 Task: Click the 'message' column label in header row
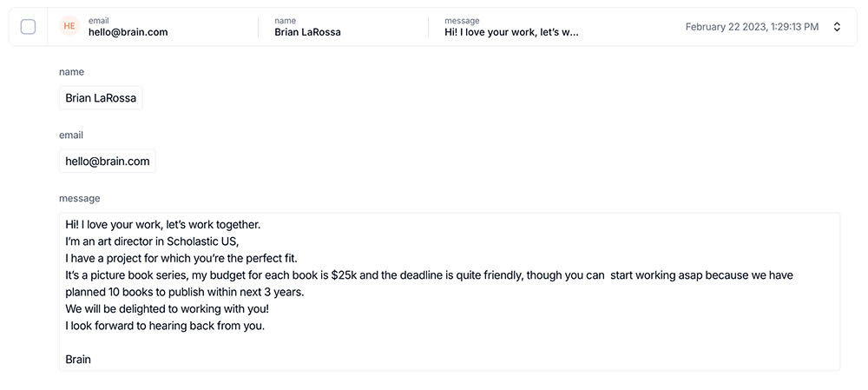[x=461, y=20]
